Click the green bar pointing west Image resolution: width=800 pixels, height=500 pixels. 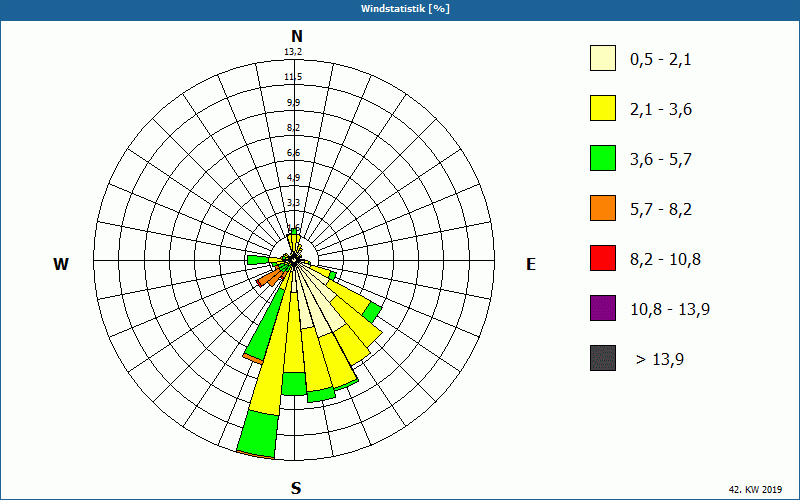click(x=258, y=260)
